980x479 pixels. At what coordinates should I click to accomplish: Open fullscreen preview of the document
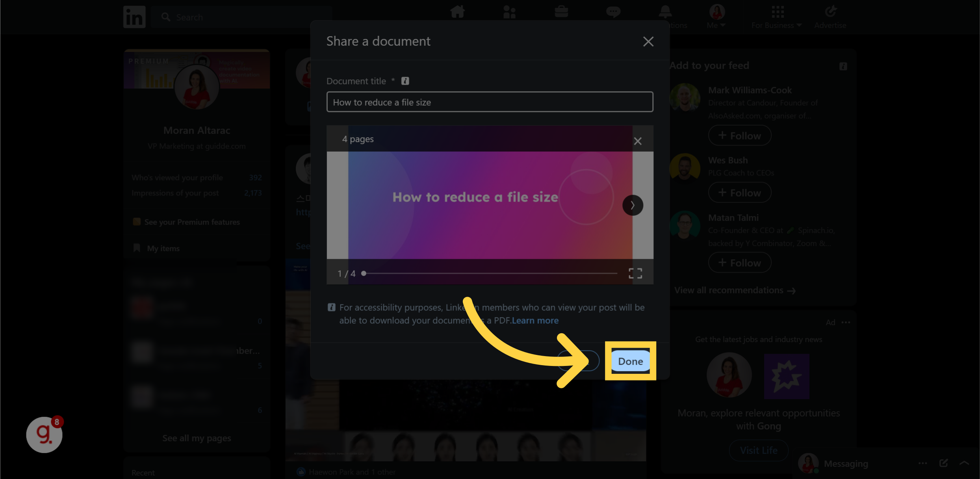[635, 273]
